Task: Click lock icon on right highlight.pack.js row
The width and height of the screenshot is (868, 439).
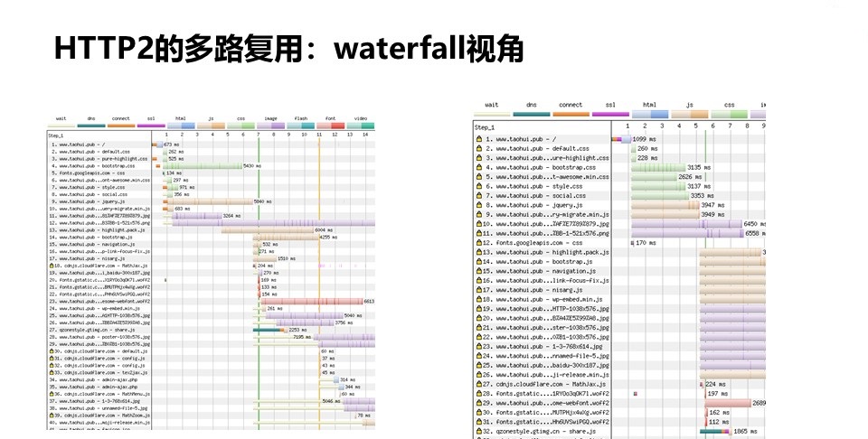Action: [479, 252]
